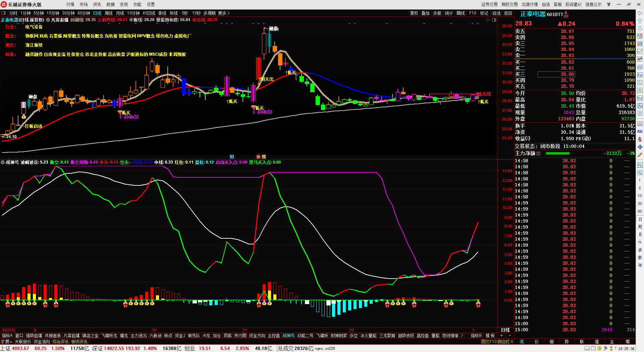This screenshot has width=644, height=352.
Task: Click the overlapping windows icon in sidebar
Action: 640,67
